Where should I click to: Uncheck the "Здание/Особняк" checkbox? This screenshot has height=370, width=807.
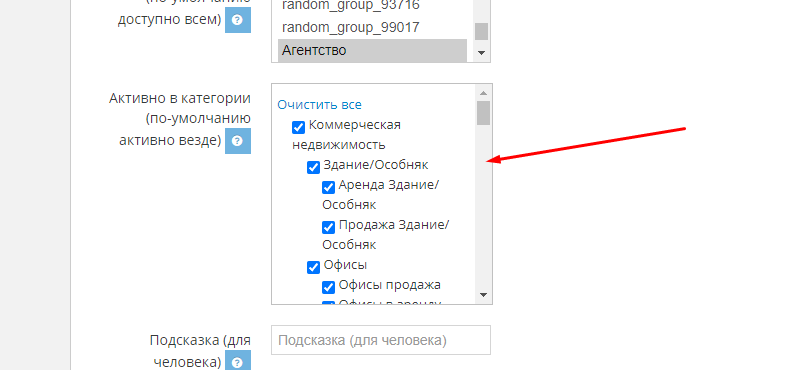click(313, 168)
